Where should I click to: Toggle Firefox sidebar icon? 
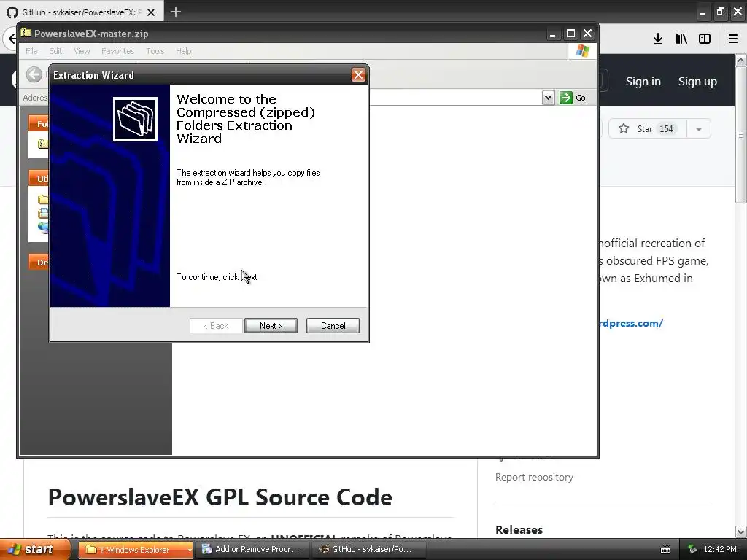pos(705,39)
